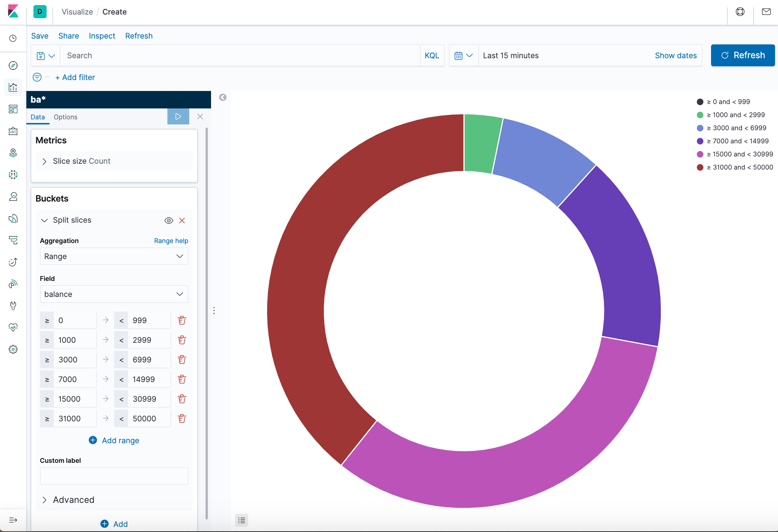Open Logs icon in sidebar
Image resolution: width=778 pixels, height=532 pixels.
coord(13,218)
